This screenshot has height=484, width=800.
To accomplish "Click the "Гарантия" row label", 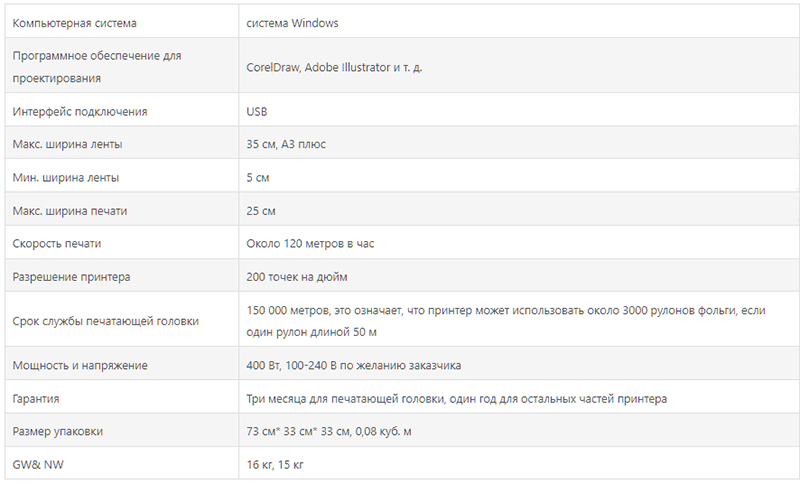I will 36,399.
